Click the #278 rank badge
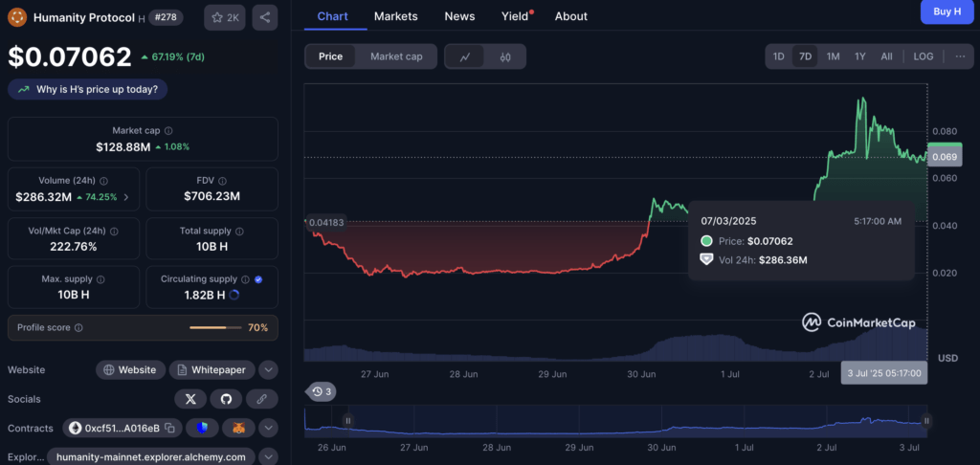Screen dimensions: 980x465 [x=166, y=17]
